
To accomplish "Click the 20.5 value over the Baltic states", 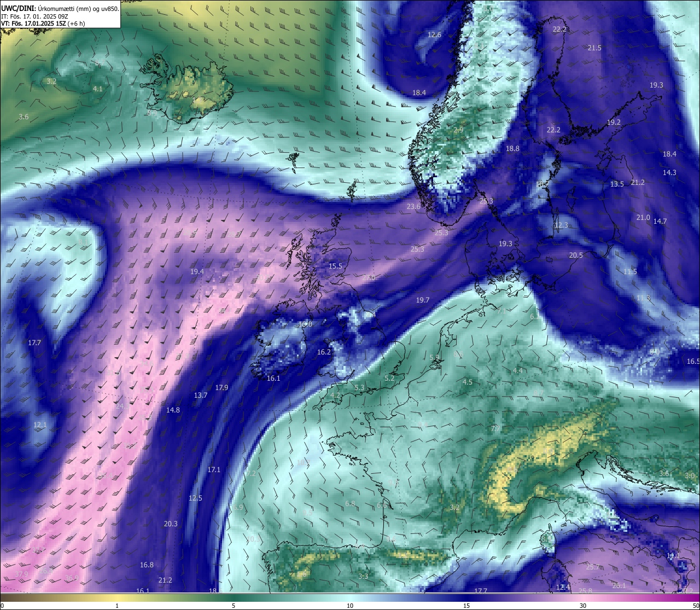I will pyautogui.click(x=576, y=255).
